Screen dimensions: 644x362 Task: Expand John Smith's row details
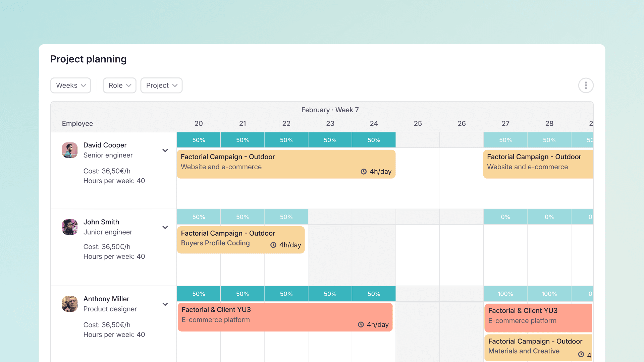(x=165, y=227)
